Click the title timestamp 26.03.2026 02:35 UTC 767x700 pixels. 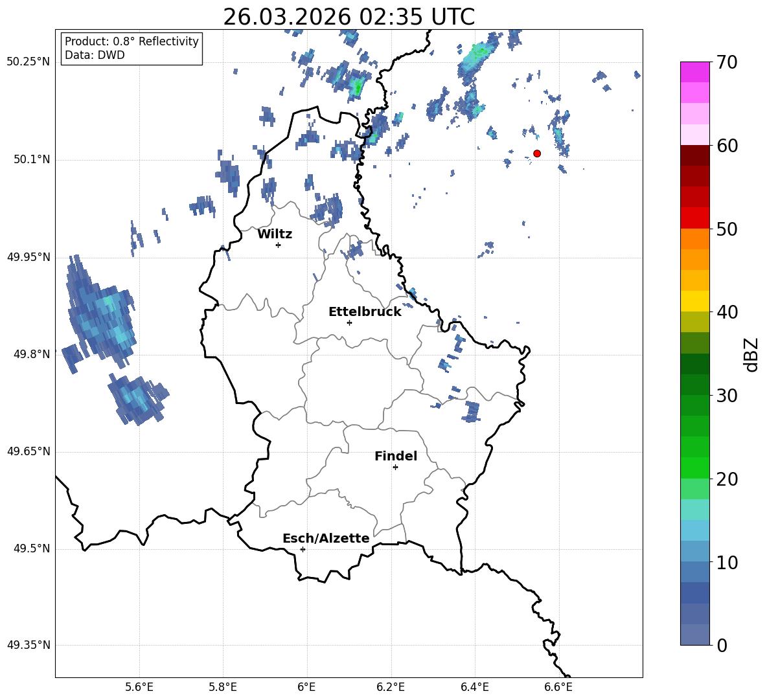point(349,17)
